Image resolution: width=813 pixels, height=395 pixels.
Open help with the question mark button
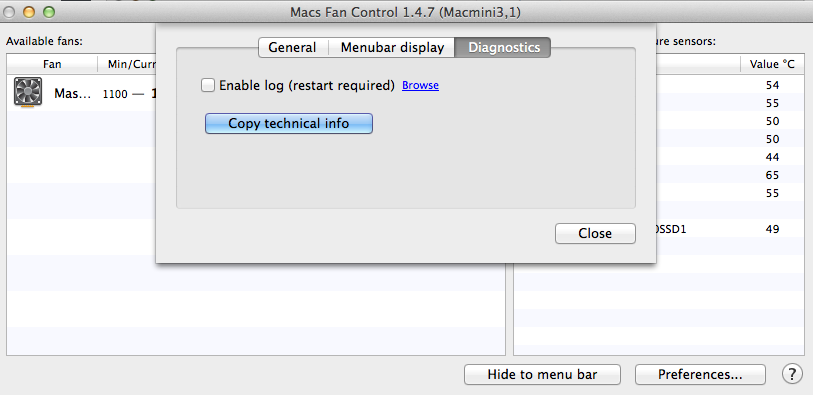792,374
